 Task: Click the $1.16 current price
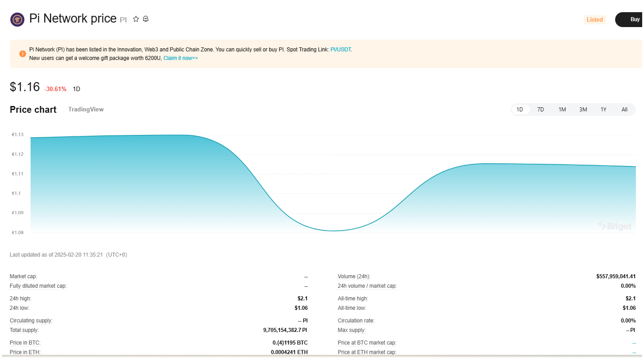pos(25,87)
